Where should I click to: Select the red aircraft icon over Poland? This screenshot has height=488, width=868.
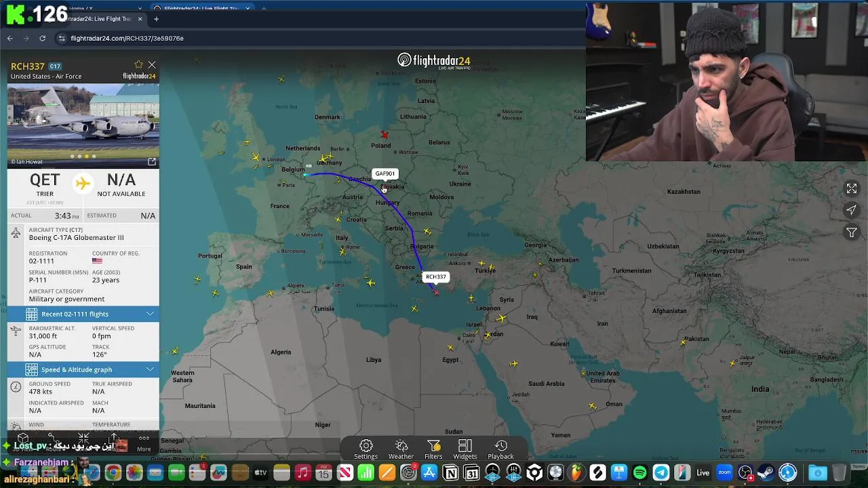tap(384, 135)
